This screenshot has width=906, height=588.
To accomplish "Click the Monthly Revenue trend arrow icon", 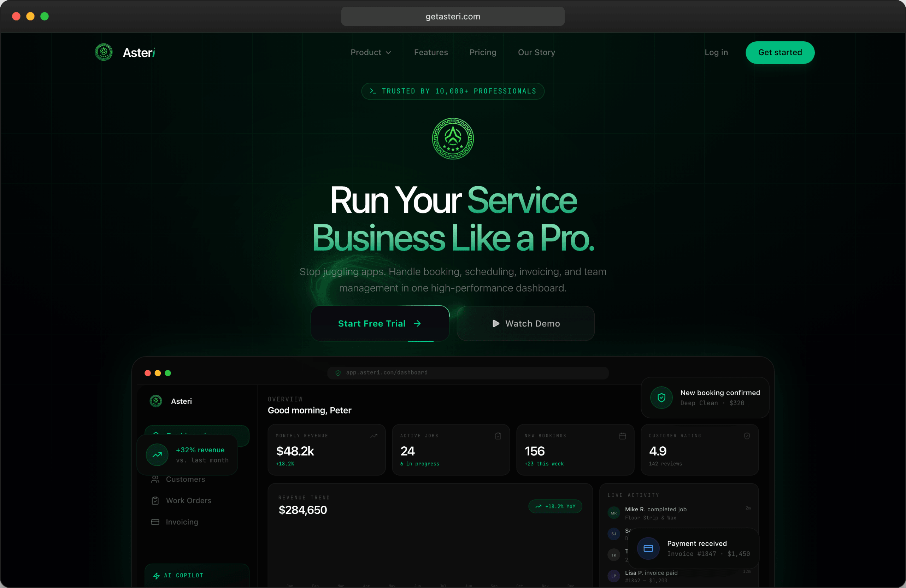I will pos(374,436).
